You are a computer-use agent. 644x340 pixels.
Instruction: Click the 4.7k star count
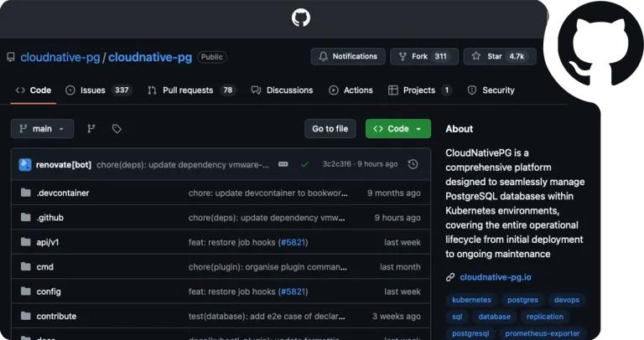tap(517, 56)
